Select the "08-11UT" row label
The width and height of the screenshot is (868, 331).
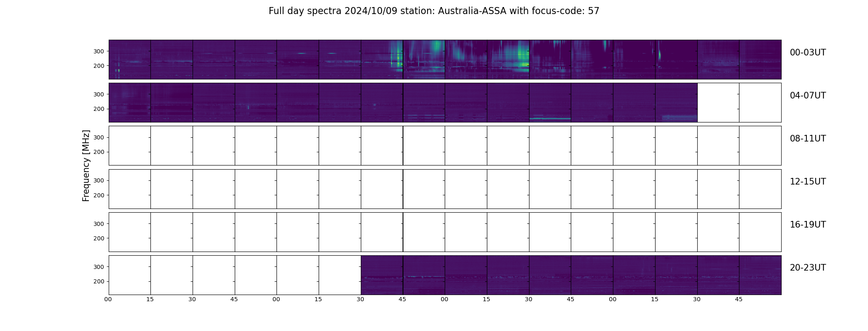point(808,139)
